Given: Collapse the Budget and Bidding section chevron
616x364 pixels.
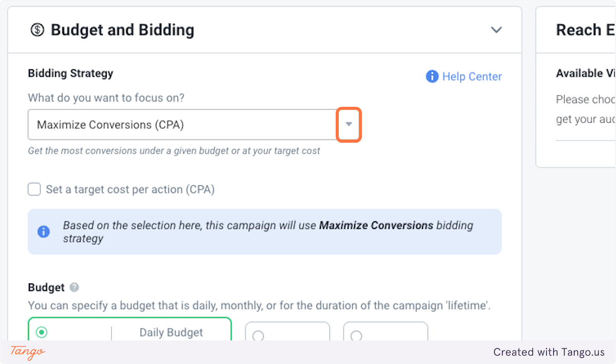Looking at the screenshot, I should [x=496, y=30].
